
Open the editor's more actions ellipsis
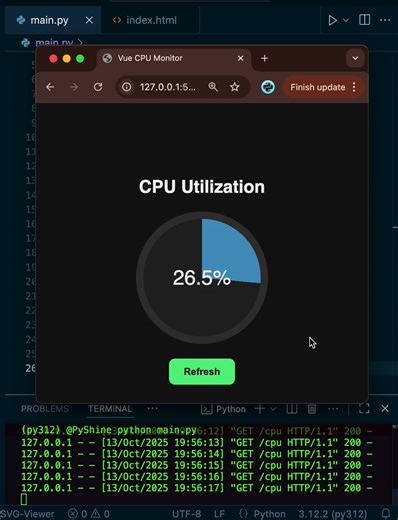tap(385, 20)
